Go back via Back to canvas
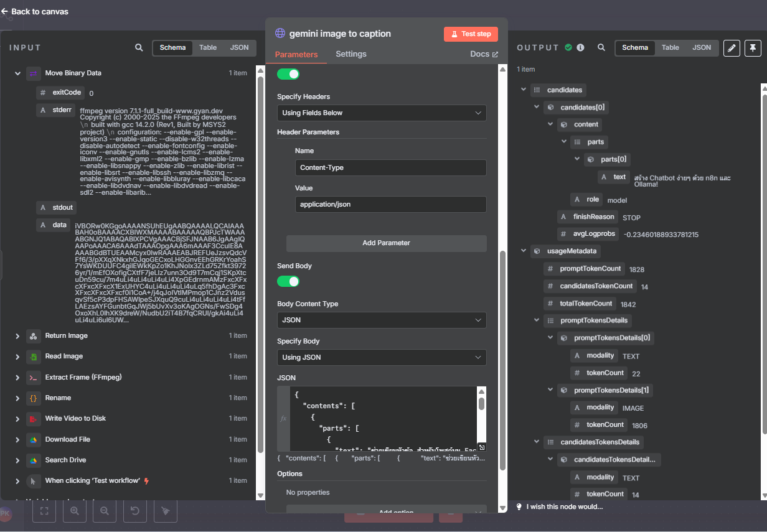This screenshot has width=767, height=532. click(35, 11)
